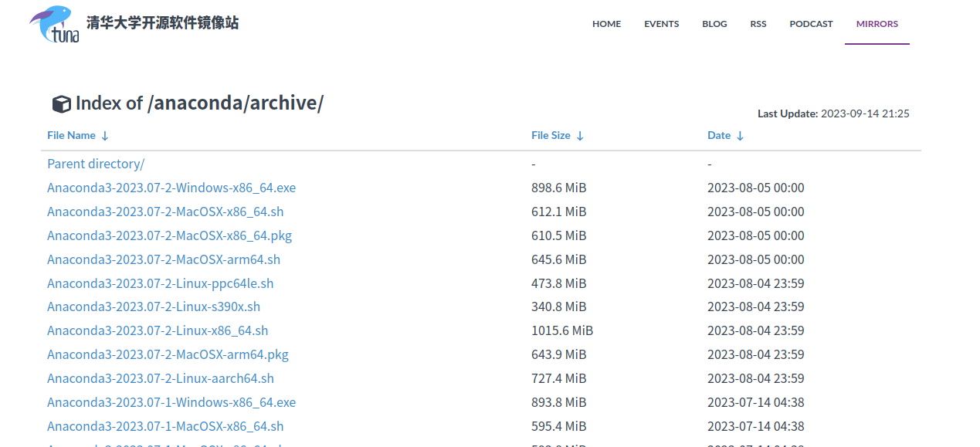
Task: Download Anaconda3-2023.07-2-Linux-aarch64.sh
Action: pyautogui.click(x=161, y=378)
